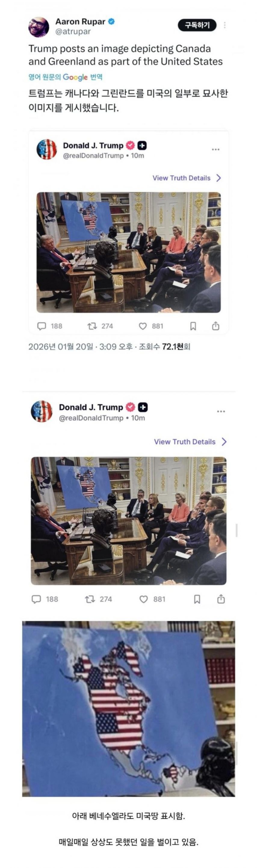Screen dimensions: 257x868
Task: Click comment icon on second post
Action: pos(36,599)
